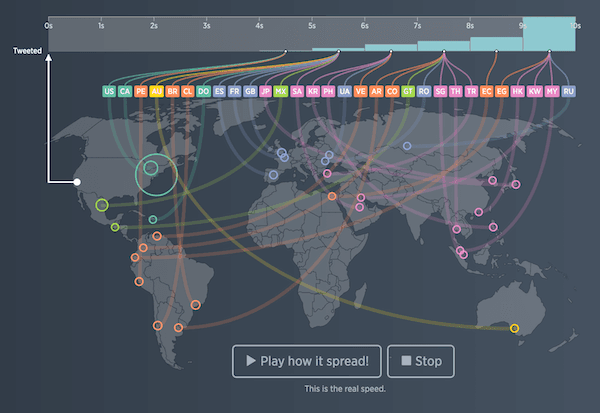Select the UA country tag
This screenshot has width=600, height=413.
pos(344,91)
